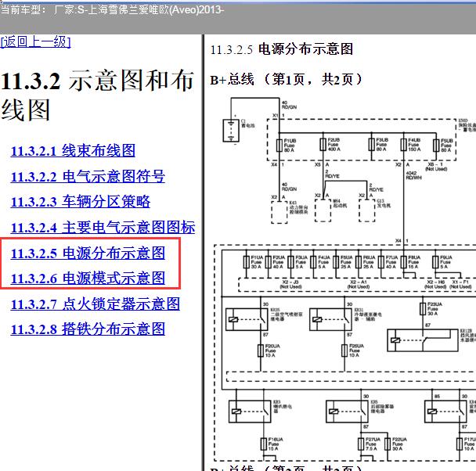Click the F4UB 150 A fuse
This screenshot has height=471, width=476.
(404, 145)
